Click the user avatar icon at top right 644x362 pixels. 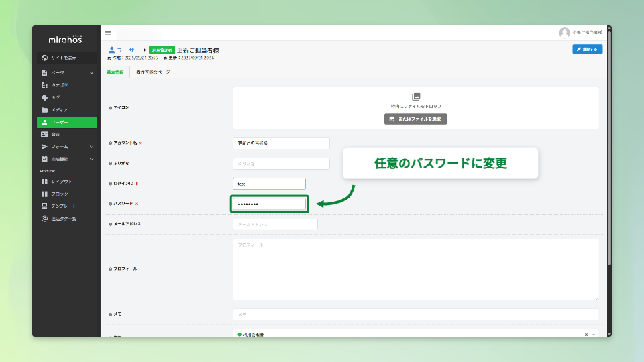[564, 33]
